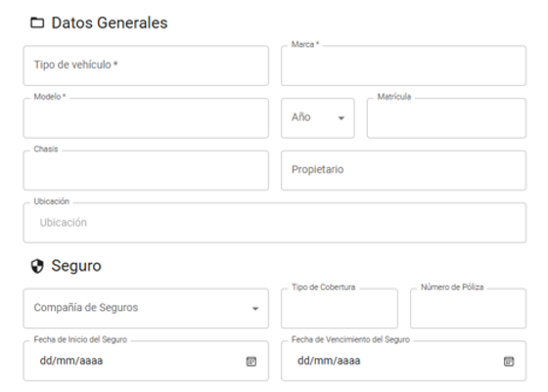Click the Ubicación text field

[x=275, y=223]
